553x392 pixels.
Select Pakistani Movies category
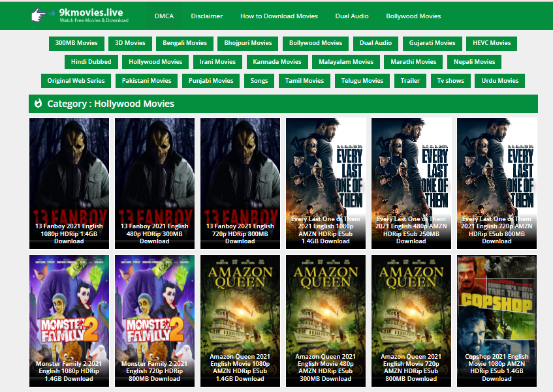click(x=147, y=81)
